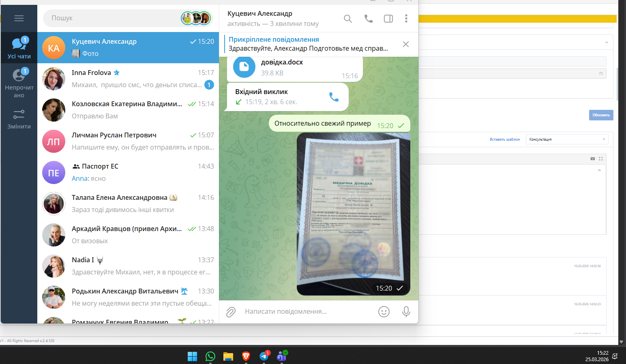The image size is (626, 364).
Task: Open the 'Змінити' folders editor
Action: 19,119
